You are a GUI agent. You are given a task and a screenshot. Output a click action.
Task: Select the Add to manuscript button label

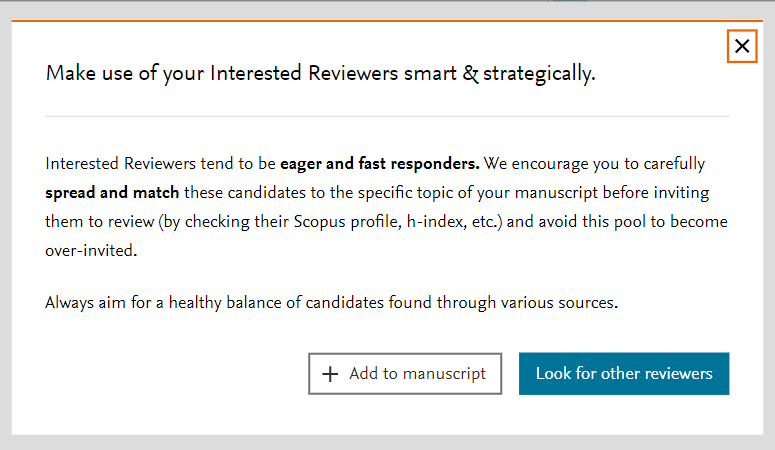[417, 373]
